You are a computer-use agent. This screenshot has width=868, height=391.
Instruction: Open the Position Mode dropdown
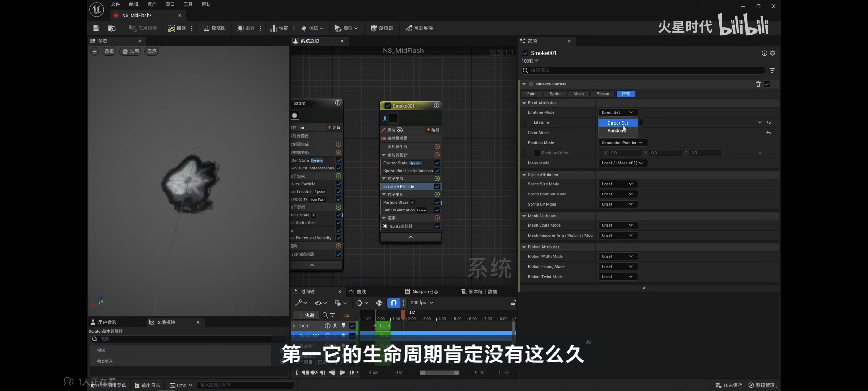[622, 143]
